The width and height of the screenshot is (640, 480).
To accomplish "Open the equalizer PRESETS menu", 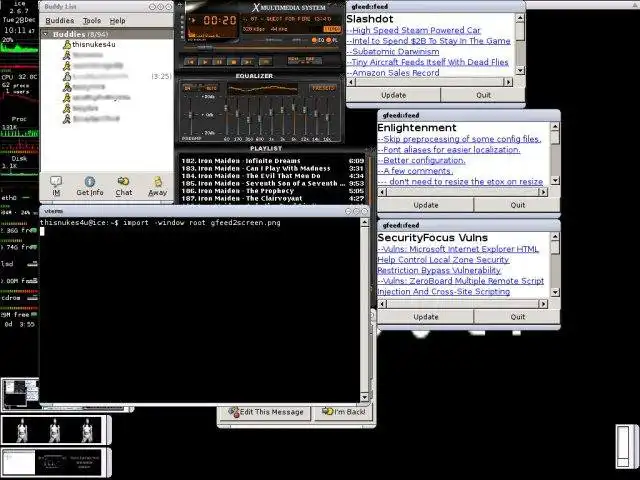I will (x=323, y=88).
